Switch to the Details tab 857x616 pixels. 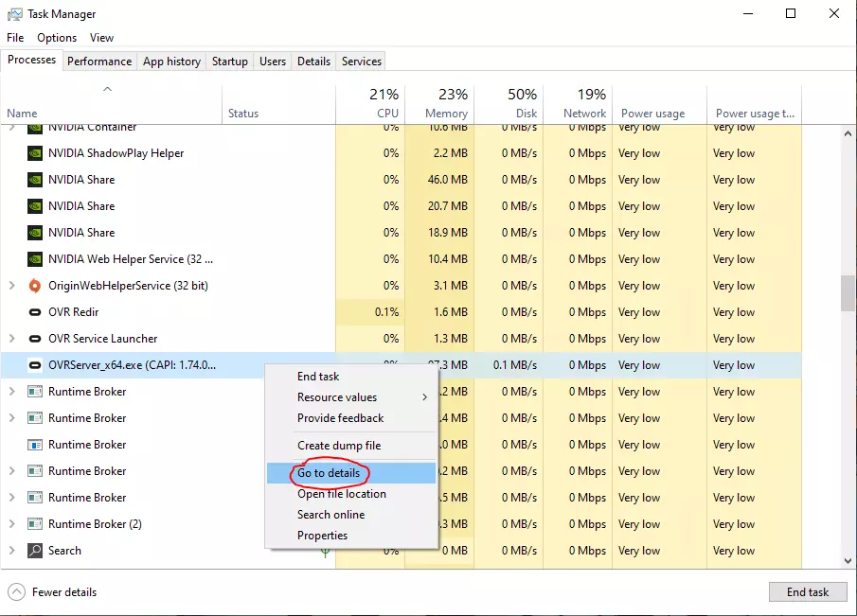pyautogui.click(x=313, y=62)
